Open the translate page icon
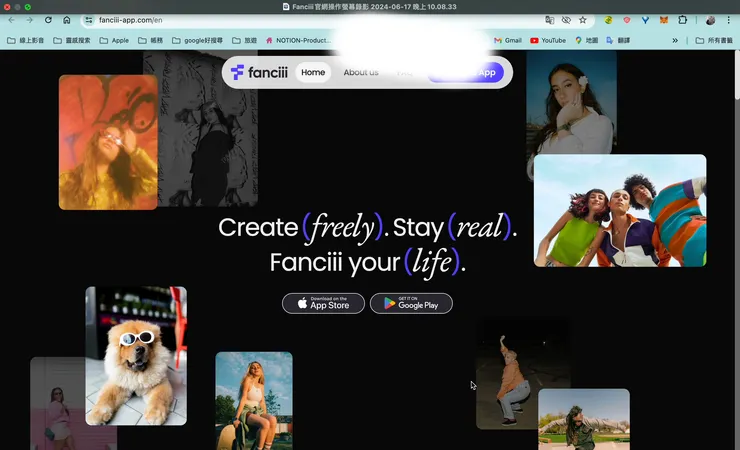Screen dimensions: 740x450 pos(549,20)
